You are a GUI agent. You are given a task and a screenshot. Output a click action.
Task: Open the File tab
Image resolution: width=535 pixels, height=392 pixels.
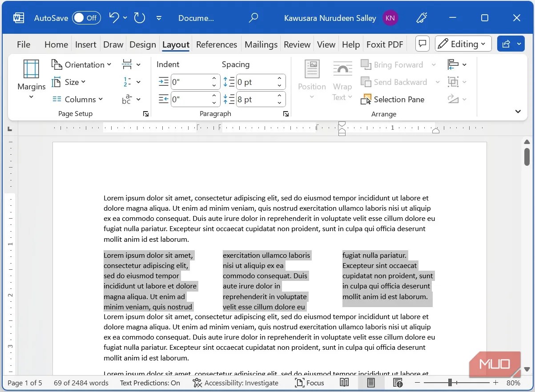(x=24, y=44)
